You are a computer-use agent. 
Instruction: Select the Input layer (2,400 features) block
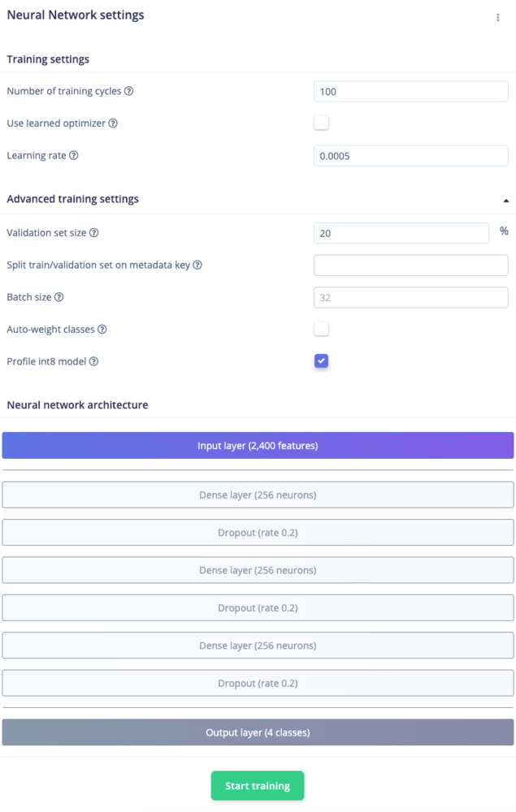pyautogui.click(x=258, y=445)
